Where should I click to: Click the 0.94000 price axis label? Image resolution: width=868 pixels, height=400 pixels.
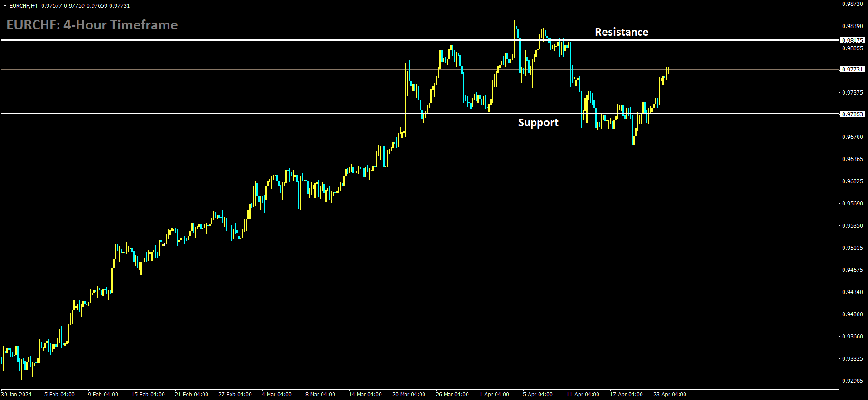coord(852,314)
